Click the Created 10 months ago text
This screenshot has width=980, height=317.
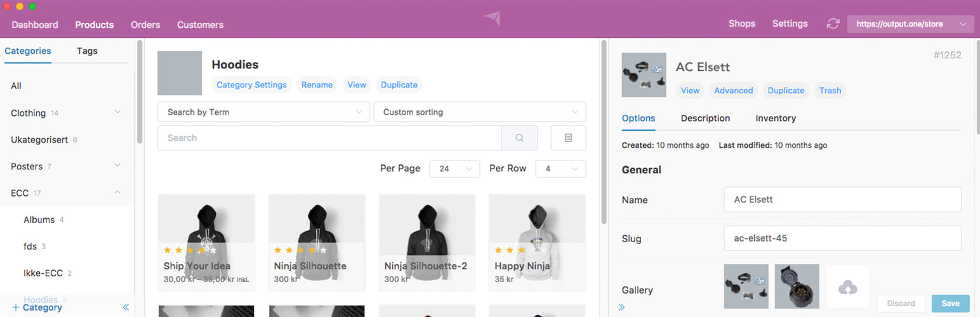665,145
